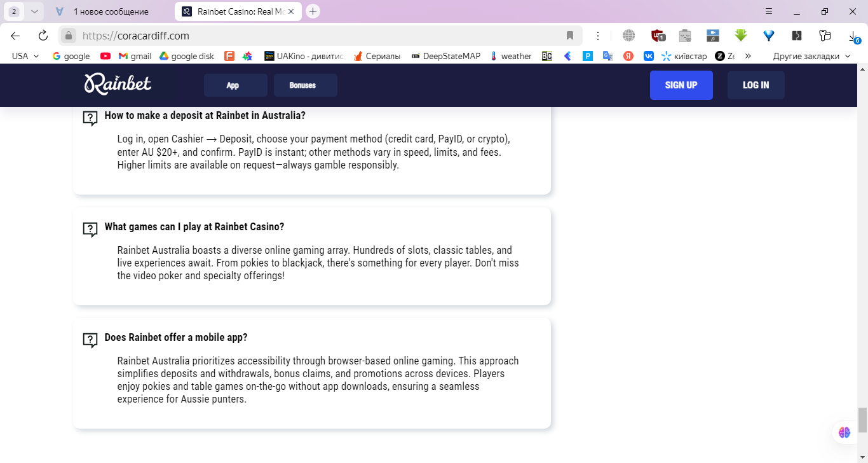Open the google bookmark
The height and width of the screenshot is (463, 868).
tap(71, 56)
